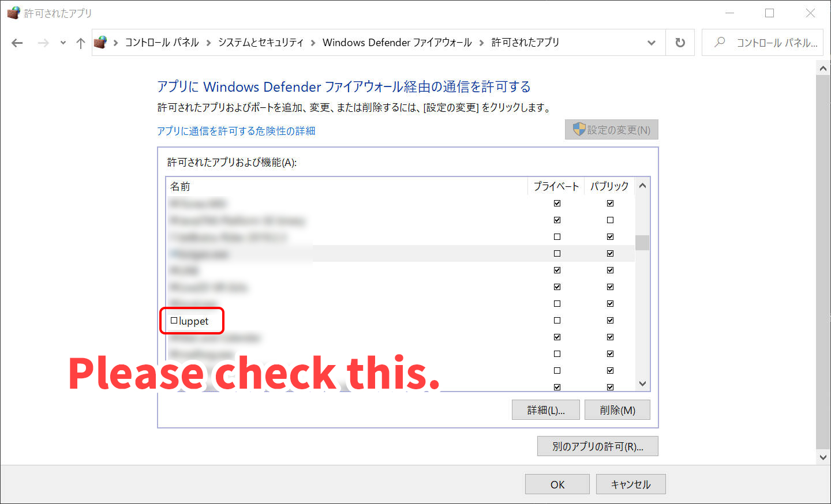Focus the Control Panel search box
The width and height of the screenshot is (831, 504).
762,43
